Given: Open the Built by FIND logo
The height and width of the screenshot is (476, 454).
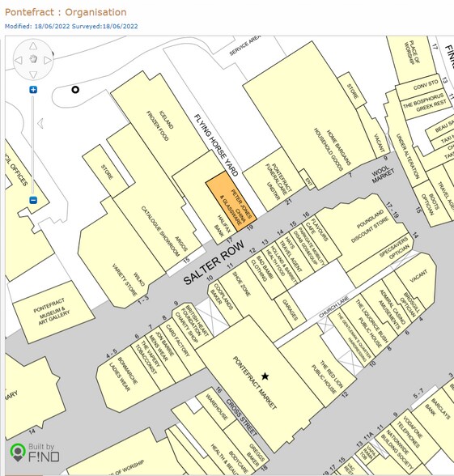Looking at the screenshot, I should [35, 453].
